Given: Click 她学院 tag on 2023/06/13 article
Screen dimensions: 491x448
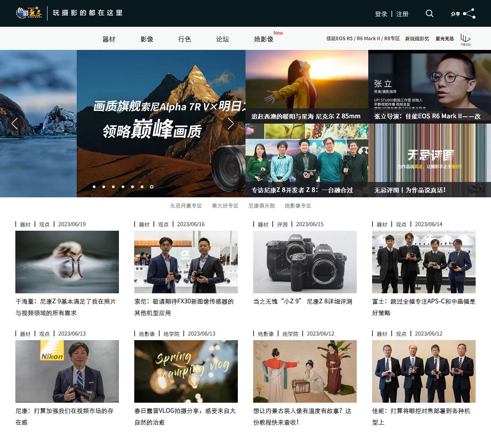Looking at the screenshot, I should coord(171,334).
